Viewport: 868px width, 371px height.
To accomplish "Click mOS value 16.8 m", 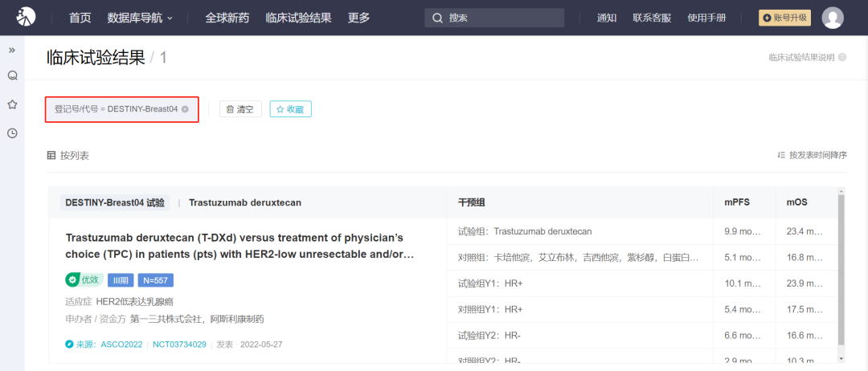I will pos(805,258).
